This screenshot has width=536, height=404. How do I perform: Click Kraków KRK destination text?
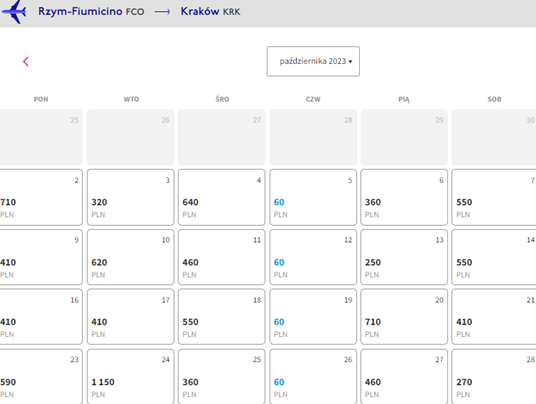point(210,11)
